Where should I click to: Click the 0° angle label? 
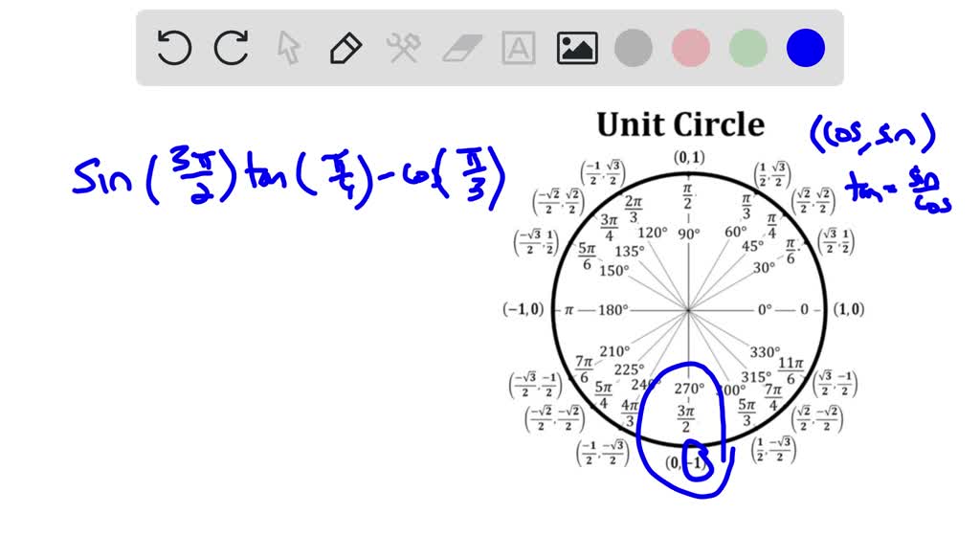(x=765, y=310)
